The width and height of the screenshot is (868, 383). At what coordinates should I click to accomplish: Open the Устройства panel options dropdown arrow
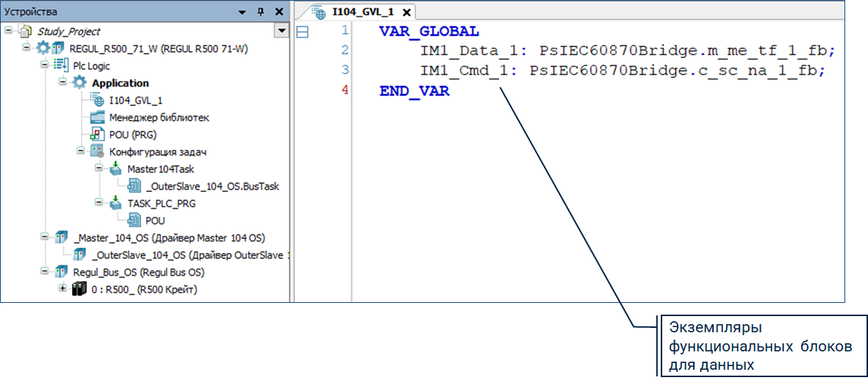pyautogui.click(x=243, y=12)
